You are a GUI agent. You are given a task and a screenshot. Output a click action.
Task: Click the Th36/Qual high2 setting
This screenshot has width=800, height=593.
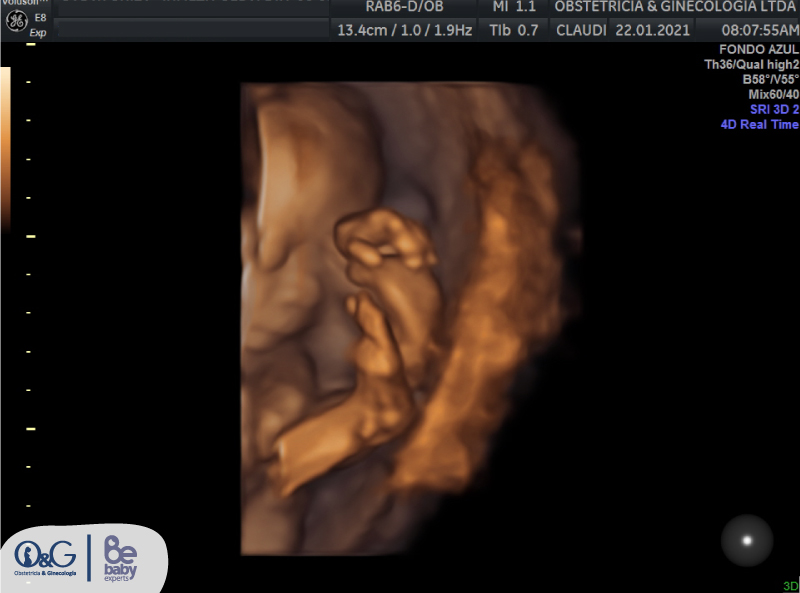[x=752, y=64]
